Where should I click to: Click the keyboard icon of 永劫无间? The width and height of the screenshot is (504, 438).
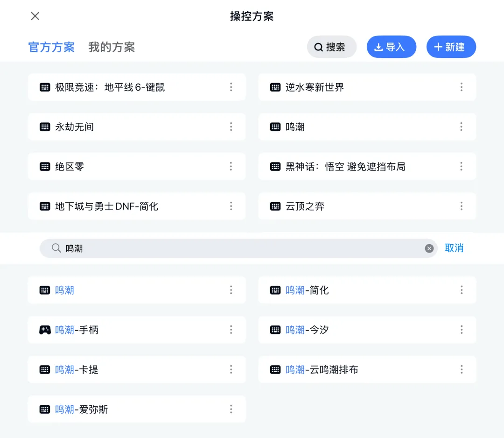[45, 127]
